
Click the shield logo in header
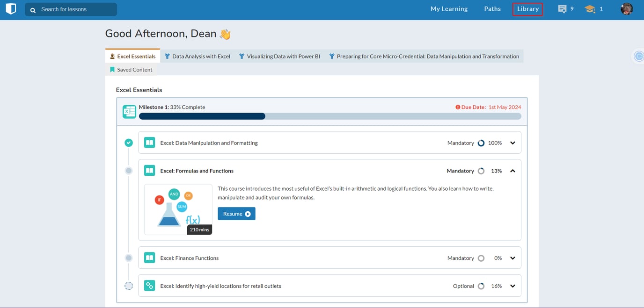(x=11, y=9)
